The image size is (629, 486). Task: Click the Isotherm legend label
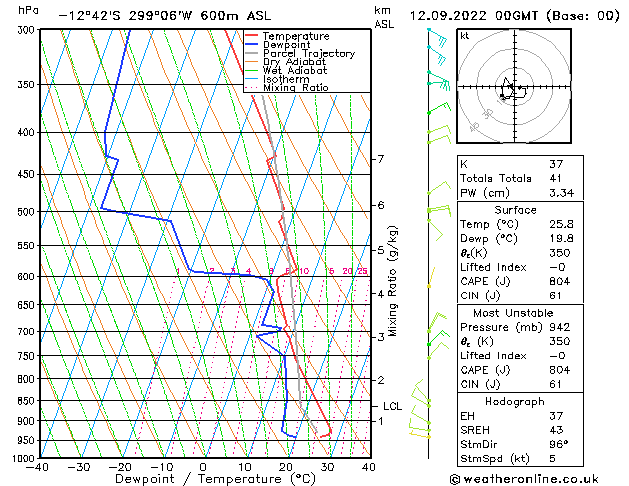(x=286, y=79)
